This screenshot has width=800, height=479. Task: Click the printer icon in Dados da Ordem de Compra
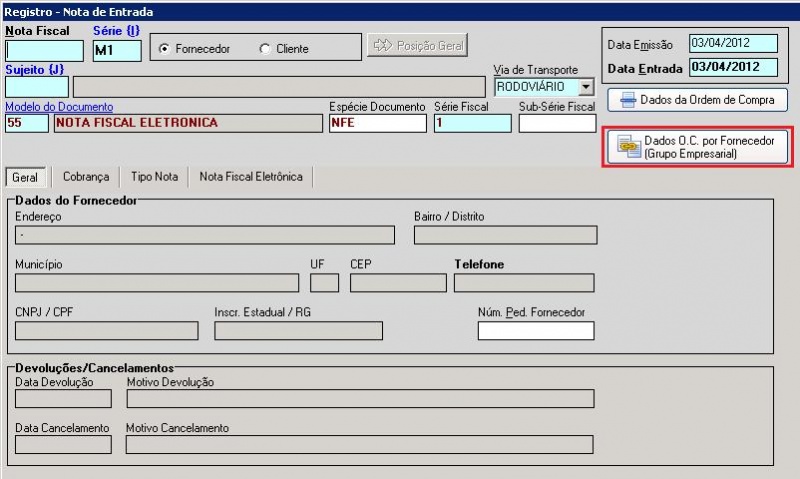coord(628,100)
